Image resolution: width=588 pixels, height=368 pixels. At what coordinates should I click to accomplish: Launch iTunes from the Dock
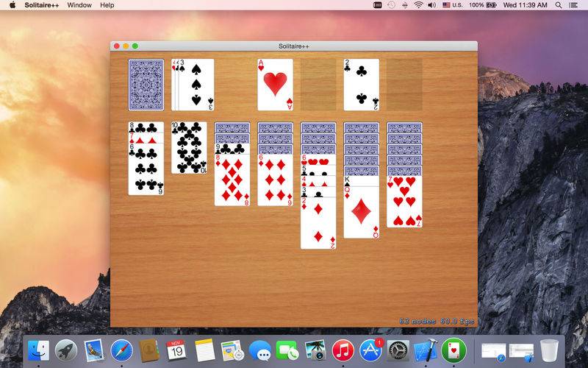click(x=343, y=351)
